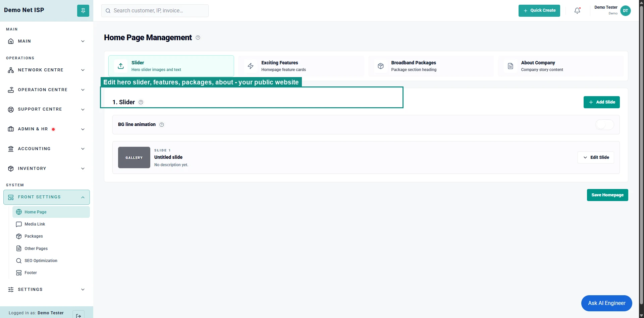Click the lightning icon in Exciting Features tab

pyautogui.click(x=251, y=66)
